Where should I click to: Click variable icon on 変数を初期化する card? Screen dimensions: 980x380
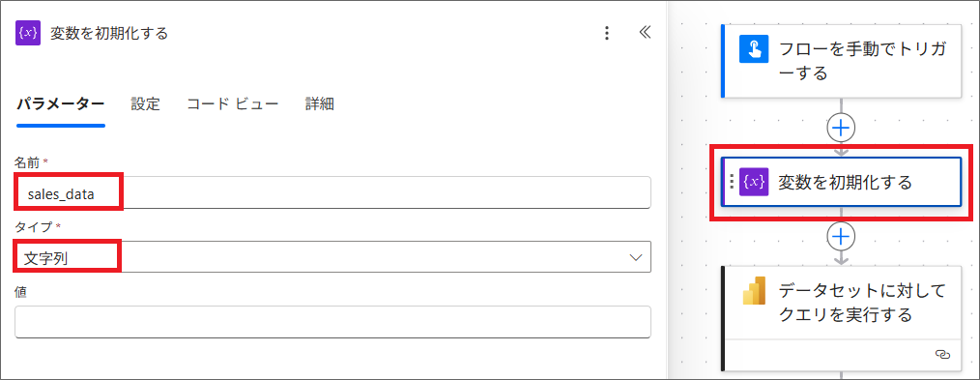point(753,182)
